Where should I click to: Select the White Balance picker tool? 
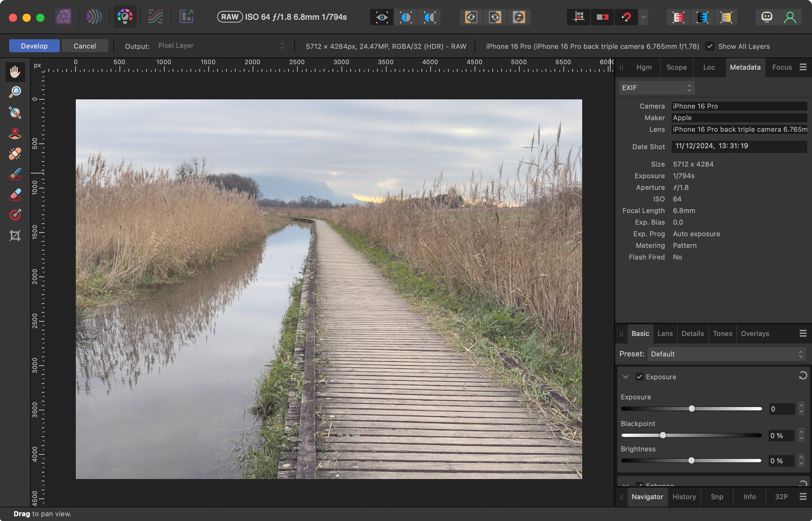tap(15, 113)
